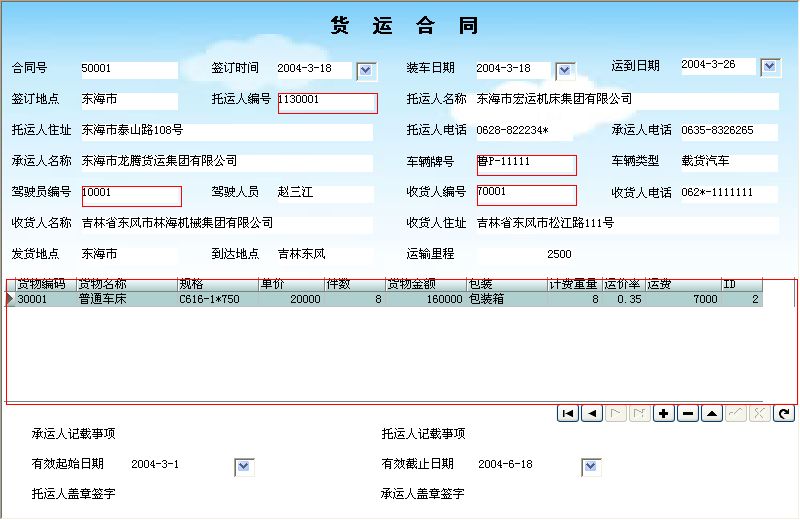Screen dimensions: 800x520
Task: Click the refresh data navigator button
Action: click(785, 413)
